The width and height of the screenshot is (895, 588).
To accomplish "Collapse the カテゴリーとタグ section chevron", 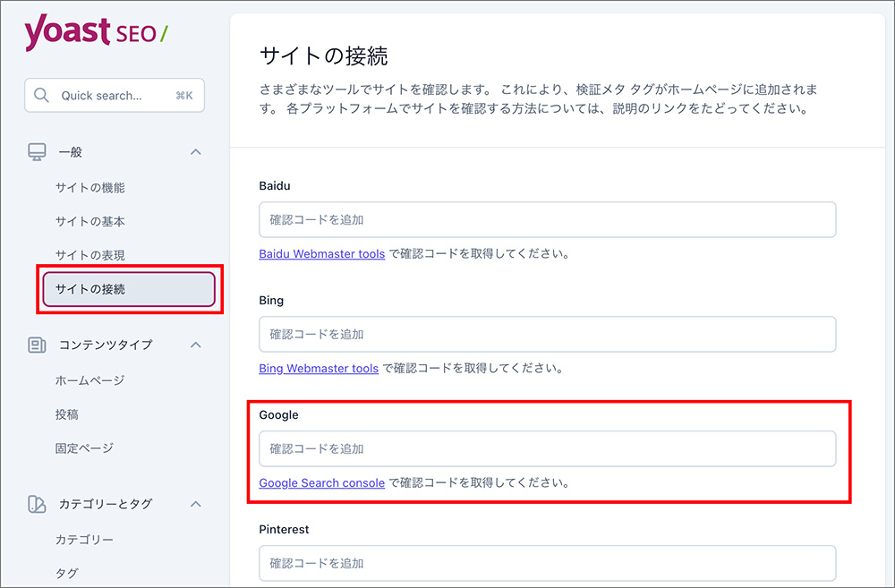I will (196, 504).
